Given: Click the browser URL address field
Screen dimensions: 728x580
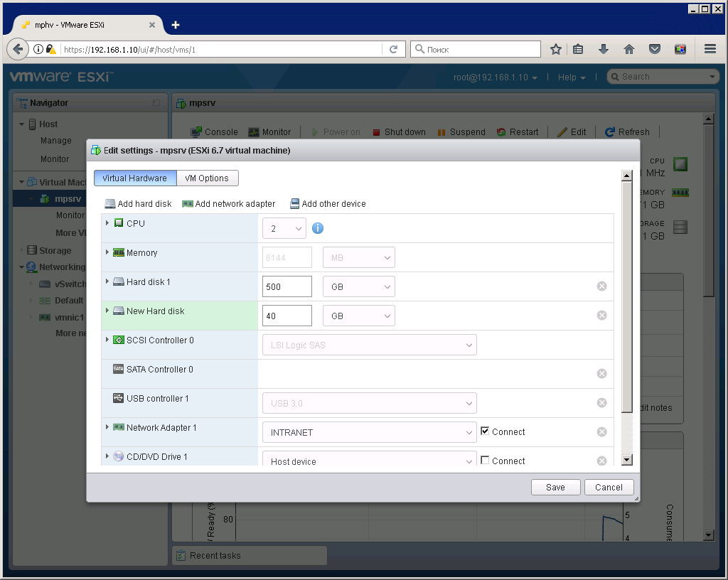Looking at the screenshot, I should point(220,49).
